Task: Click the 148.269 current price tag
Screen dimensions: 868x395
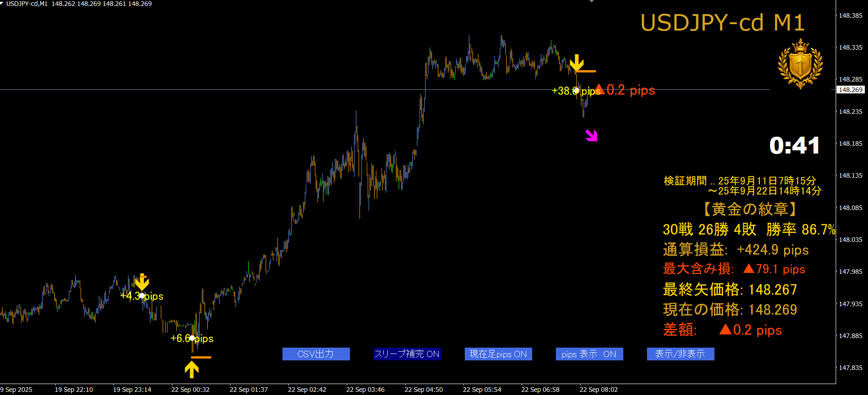Action: [x=851, y=90]
